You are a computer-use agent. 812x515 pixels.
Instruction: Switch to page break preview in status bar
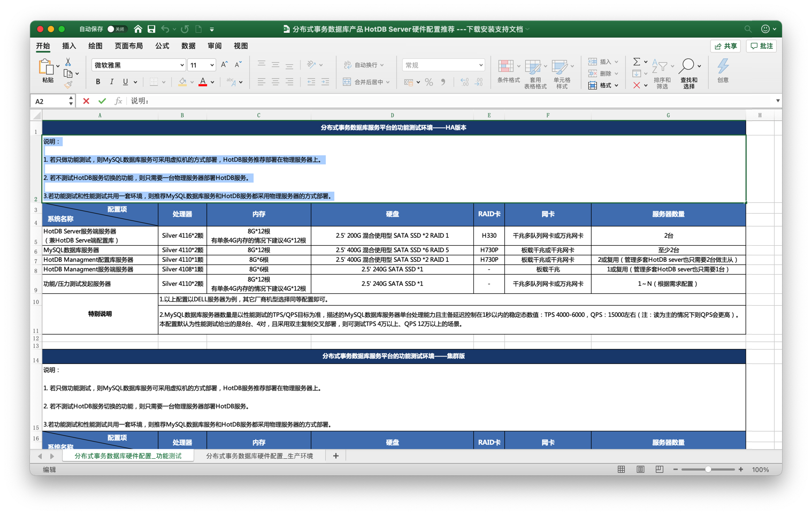(x=660, y=469)
